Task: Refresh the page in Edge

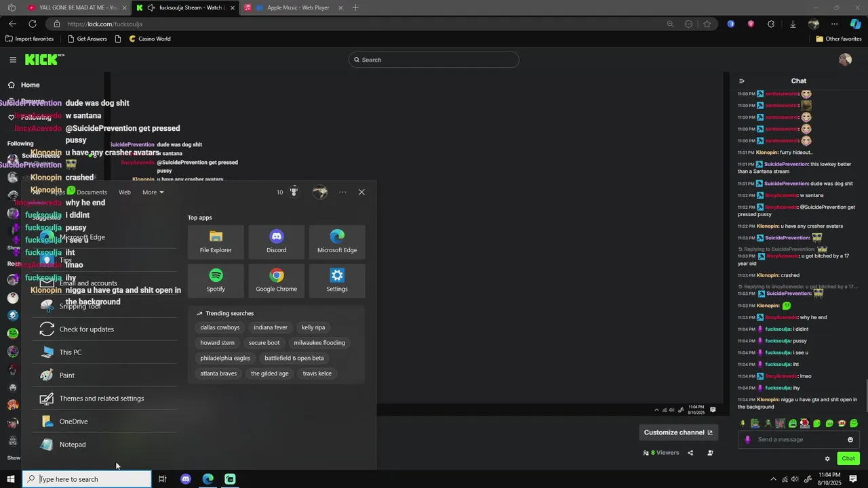Action: coord(32,24)
